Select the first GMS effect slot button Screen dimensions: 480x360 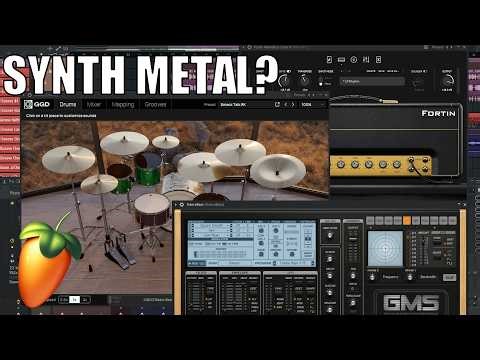(370, 220)
